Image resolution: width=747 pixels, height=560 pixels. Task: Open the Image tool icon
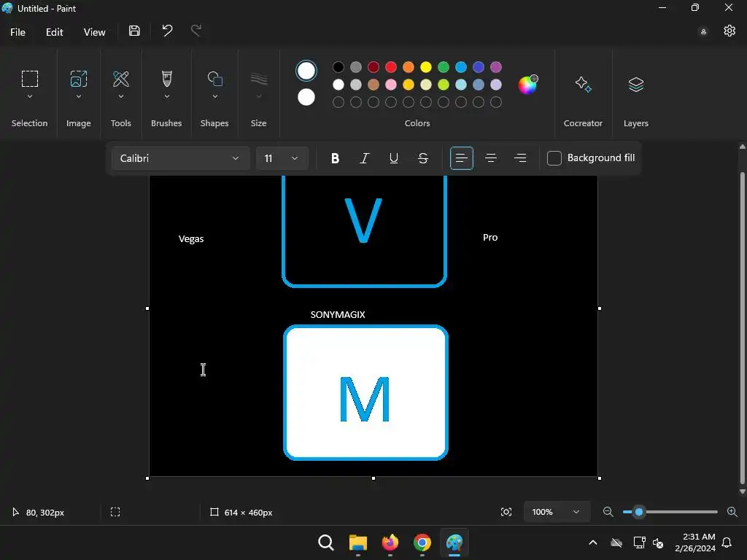point(79,79)
